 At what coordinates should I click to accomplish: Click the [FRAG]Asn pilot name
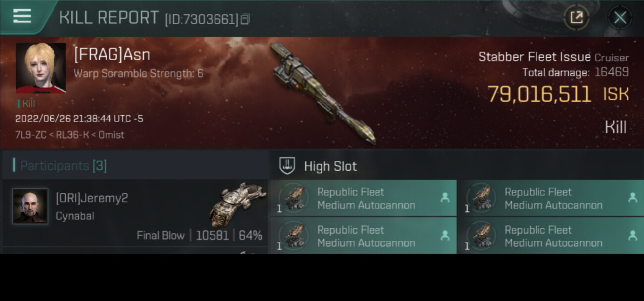112,54
